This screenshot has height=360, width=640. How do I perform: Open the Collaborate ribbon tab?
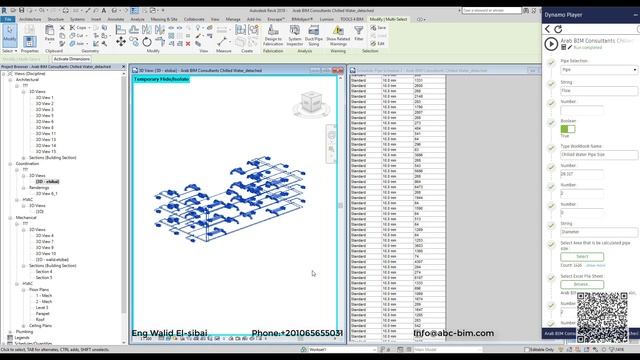[x=194, y=19]
